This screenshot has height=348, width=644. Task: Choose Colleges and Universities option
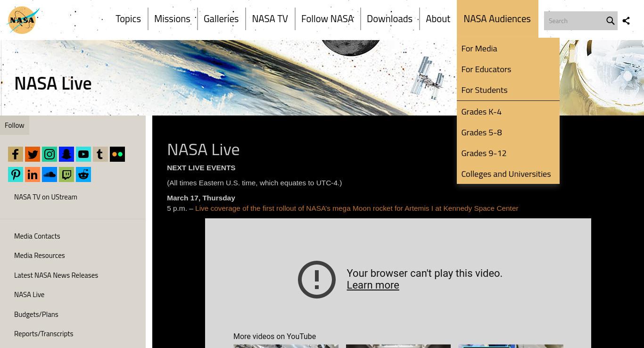508,174
